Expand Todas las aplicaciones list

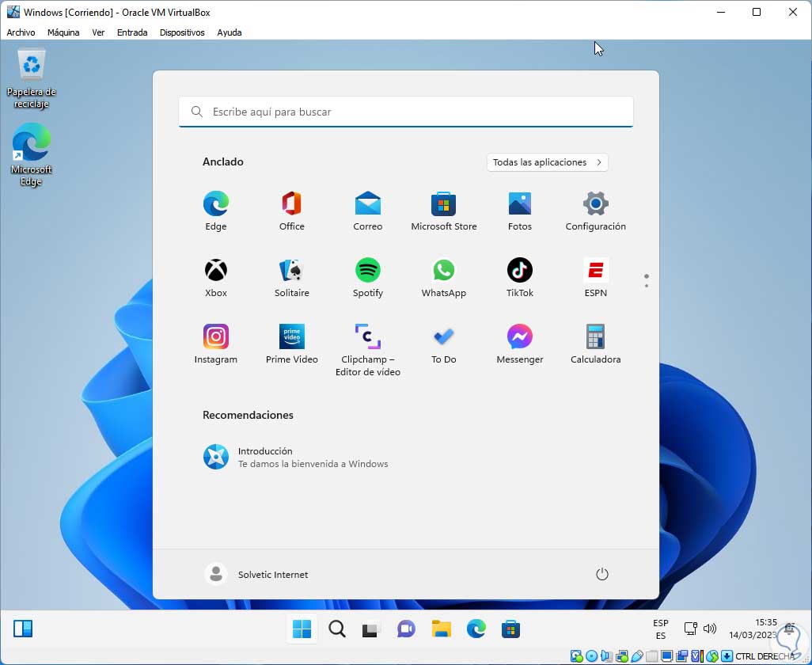click(548, 162)
